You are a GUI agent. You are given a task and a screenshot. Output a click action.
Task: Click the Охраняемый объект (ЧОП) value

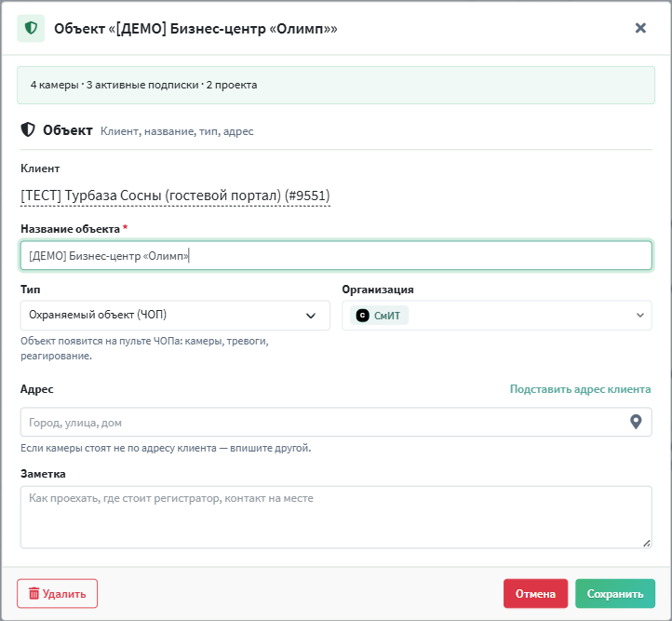pyautogui.click(x=98, y=315)
